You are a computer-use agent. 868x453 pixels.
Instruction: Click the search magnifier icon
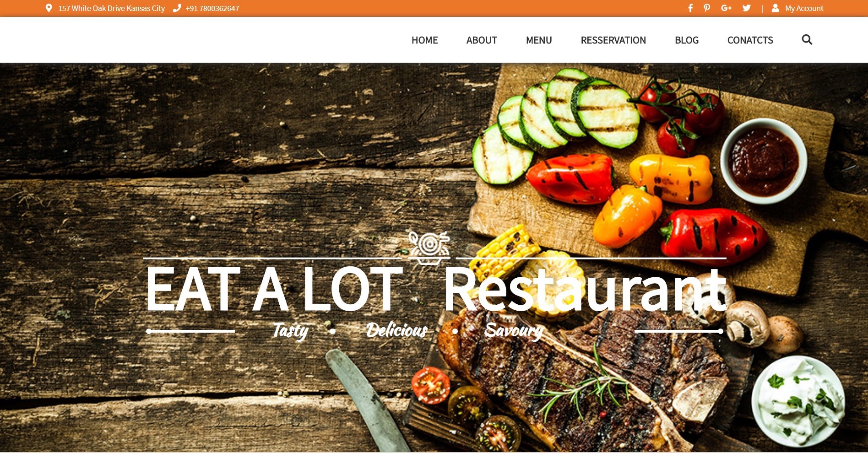coord(807,40)
